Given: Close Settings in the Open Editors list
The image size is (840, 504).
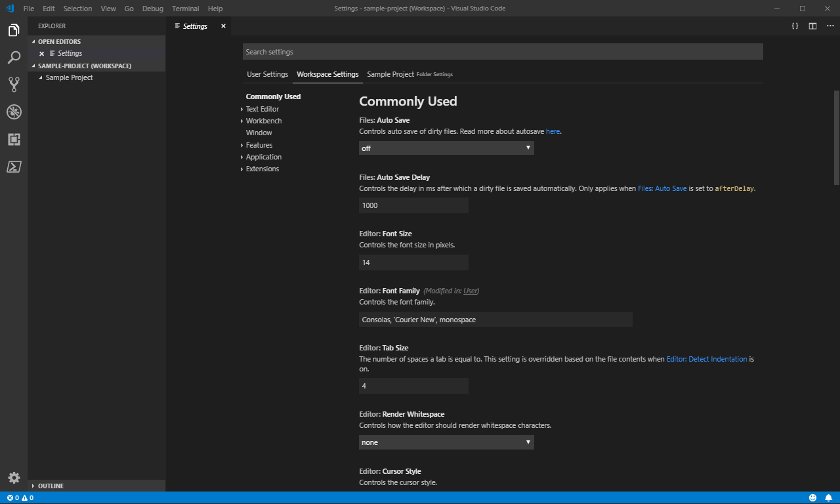Looking at the screenshot, I should pyautogui.click(x=41, y=54).
